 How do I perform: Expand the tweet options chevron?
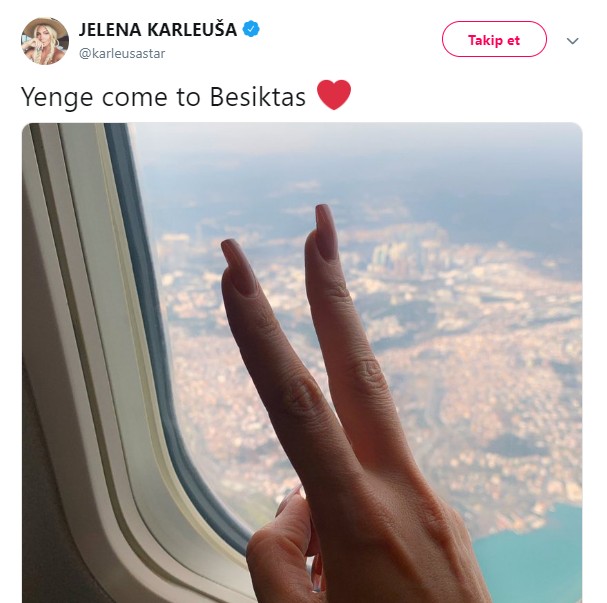point(572,41)
